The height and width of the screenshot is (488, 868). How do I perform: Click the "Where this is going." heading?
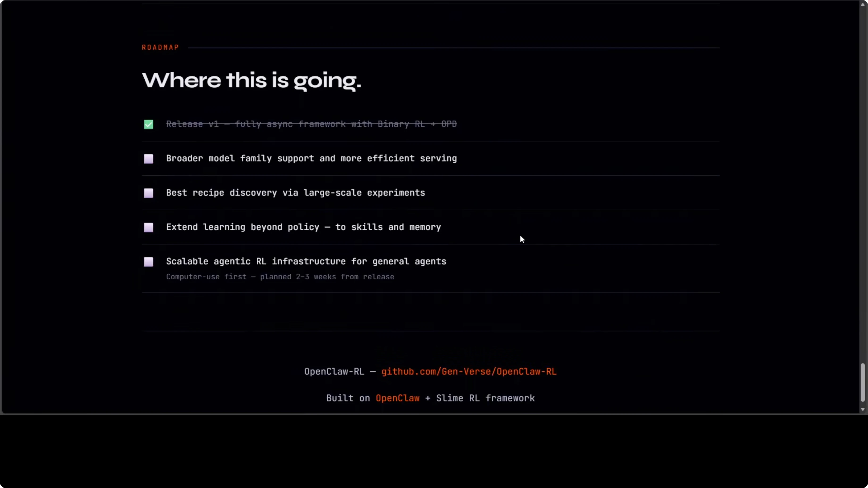[x=251, y=80]
